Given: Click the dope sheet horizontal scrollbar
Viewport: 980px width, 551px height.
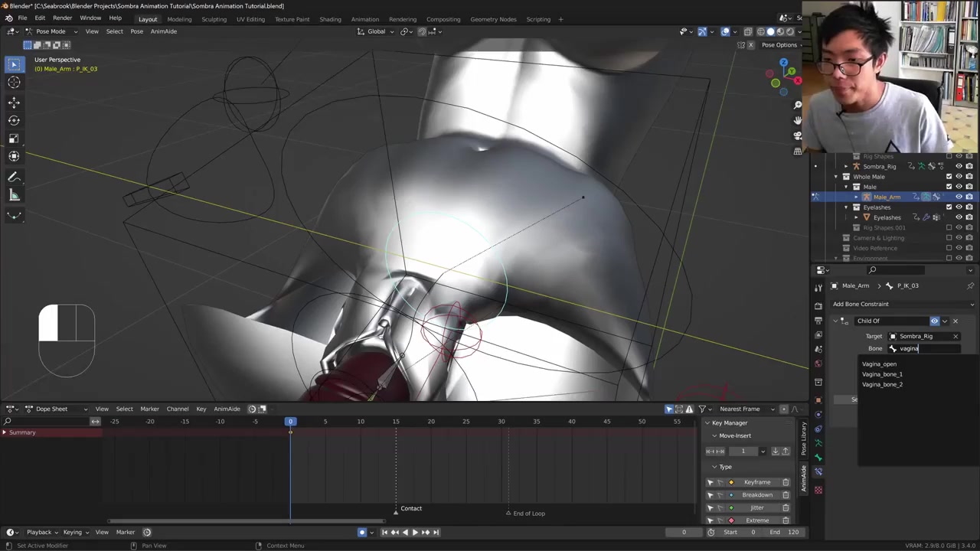Looking at the screenshot, I should 245,522.
